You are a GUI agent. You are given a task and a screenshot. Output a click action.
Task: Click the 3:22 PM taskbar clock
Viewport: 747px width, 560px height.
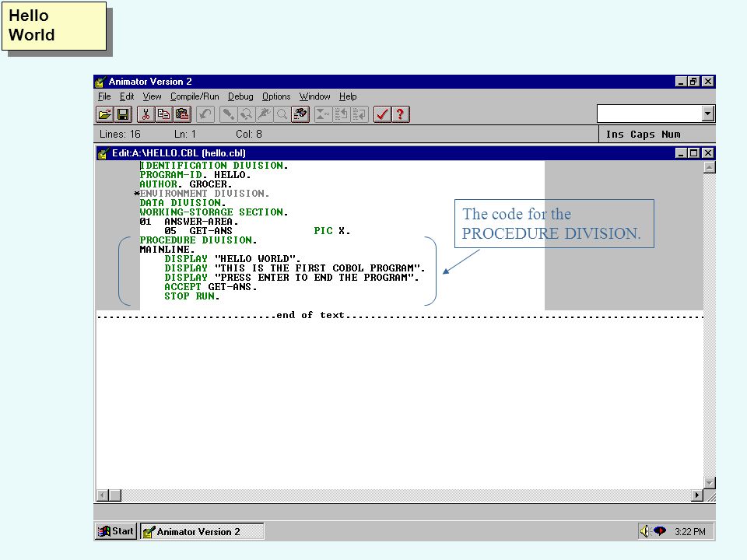(690, 531)
